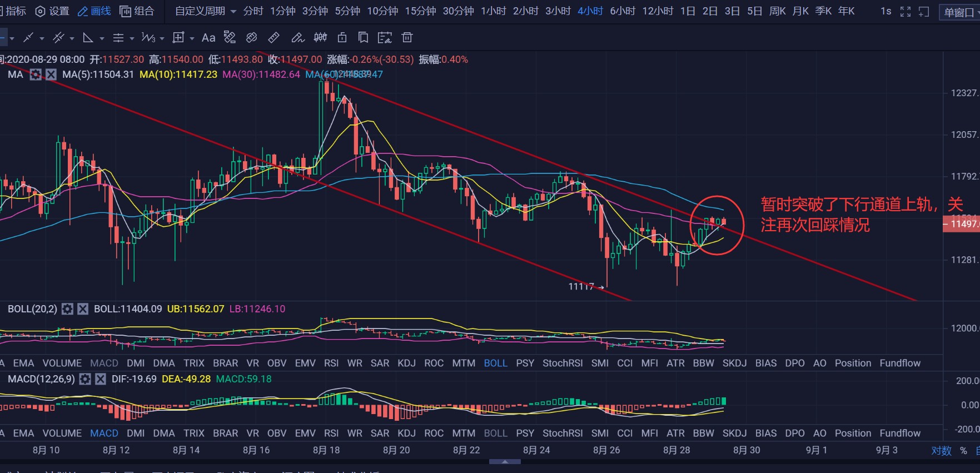Select the ray line drawing tool
This screenshot has height=473, width=980.
[x=28, y=38]
